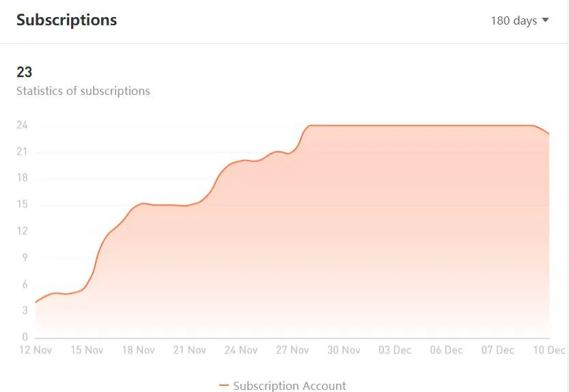Select the 24 Nov date label

tap(241, 350)
